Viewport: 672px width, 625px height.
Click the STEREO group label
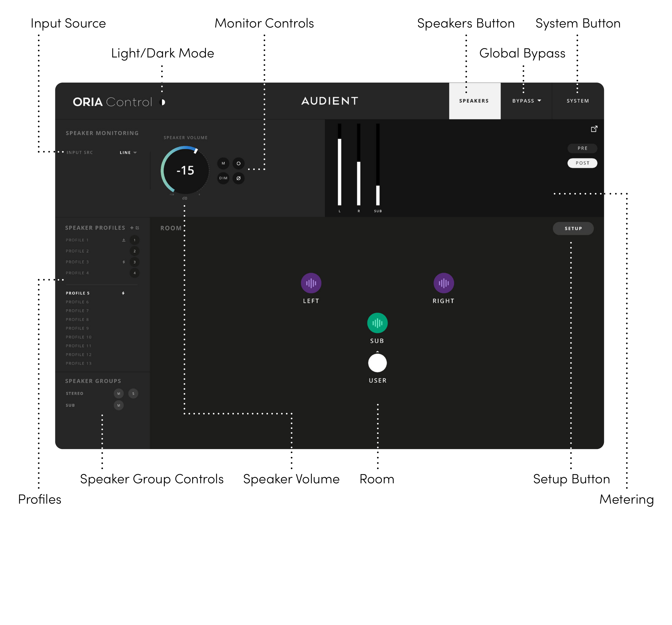click(74, 393)
